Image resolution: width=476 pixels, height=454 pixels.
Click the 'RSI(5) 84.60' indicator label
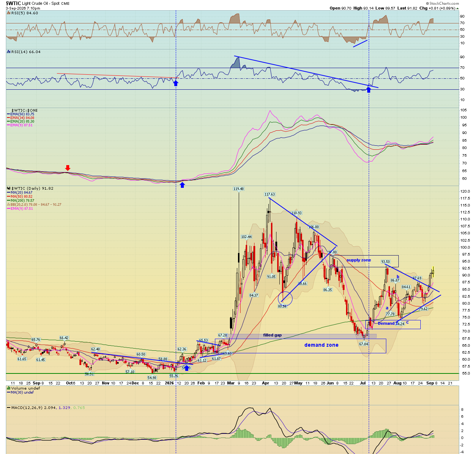25,13
